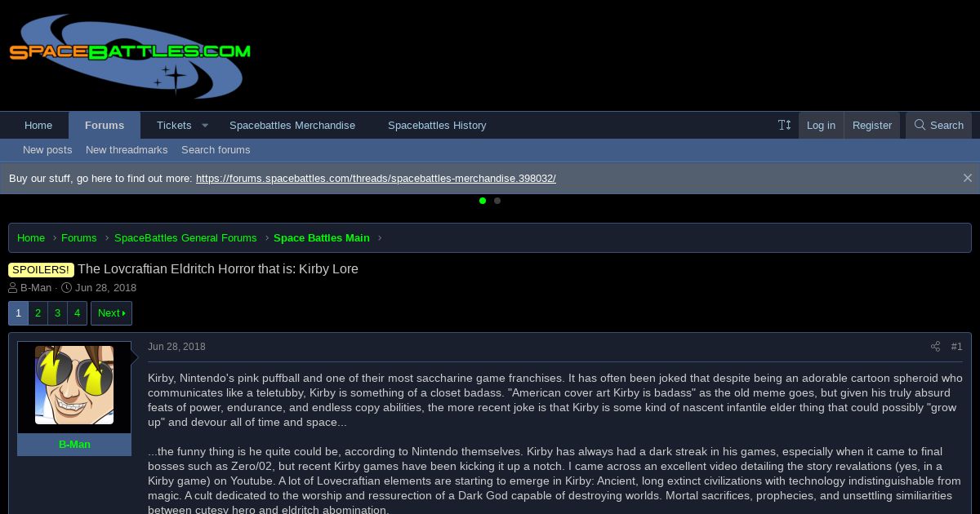This screenshot has width=980, height=514.
Task: Open SpaceBattles General Forums breadcrumb
Action: (185, 237)
